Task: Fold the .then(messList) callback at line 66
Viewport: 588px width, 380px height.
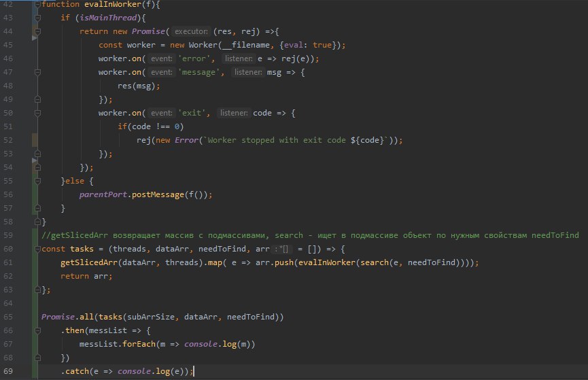Action: (37, 330)
